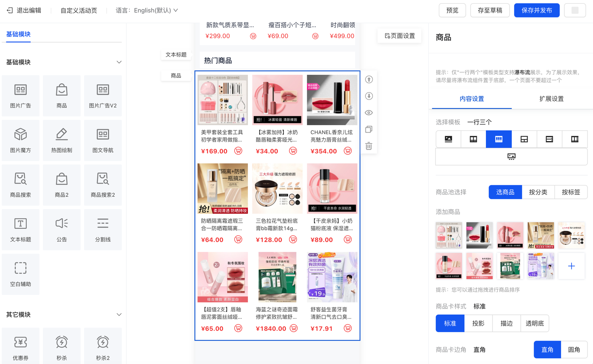The height and width of the screenshot is (364, 593).
Task: Switch card style to 投影
Action: (478, 323)
